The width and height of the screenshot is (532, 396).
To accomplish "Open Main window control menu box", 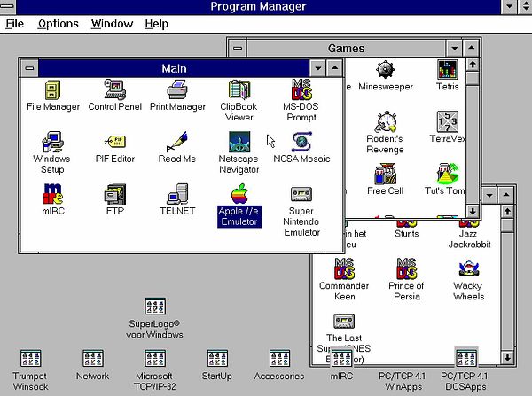I will 29,68.
